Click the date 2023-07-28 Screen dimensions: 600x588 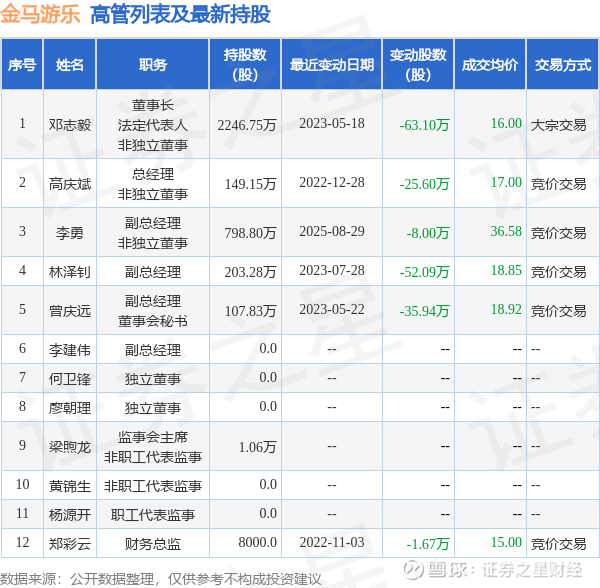332,270
